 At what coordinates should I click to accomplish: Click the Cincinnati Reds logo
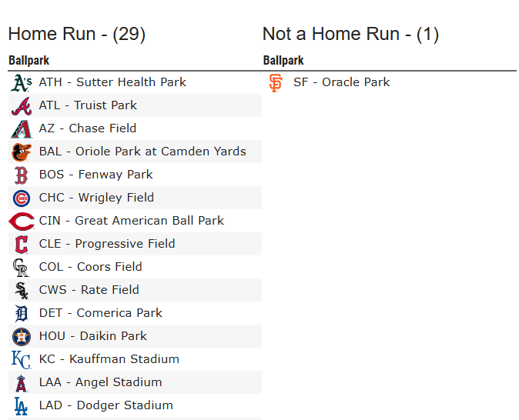pos(22,222)
